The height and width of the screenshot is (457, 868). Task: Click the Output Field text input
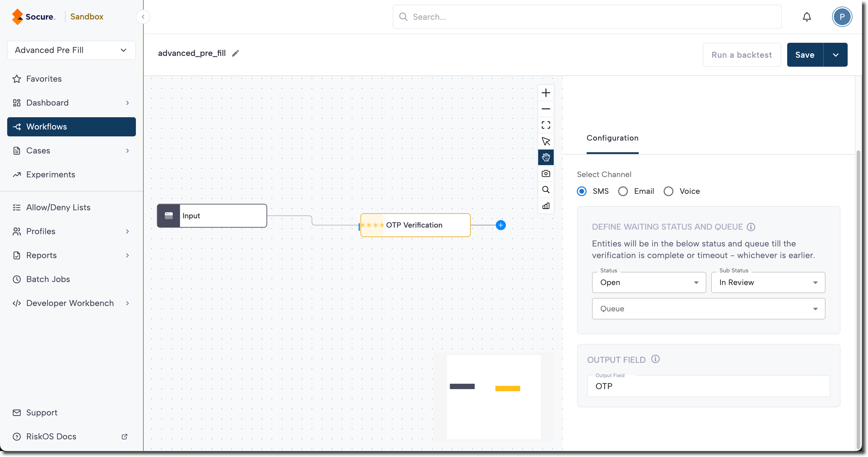tap(708, 386)
